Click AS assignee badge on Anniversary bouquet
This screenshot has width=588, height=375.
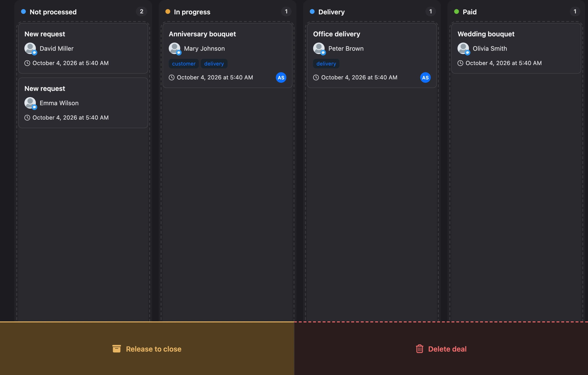click(281, 77)
